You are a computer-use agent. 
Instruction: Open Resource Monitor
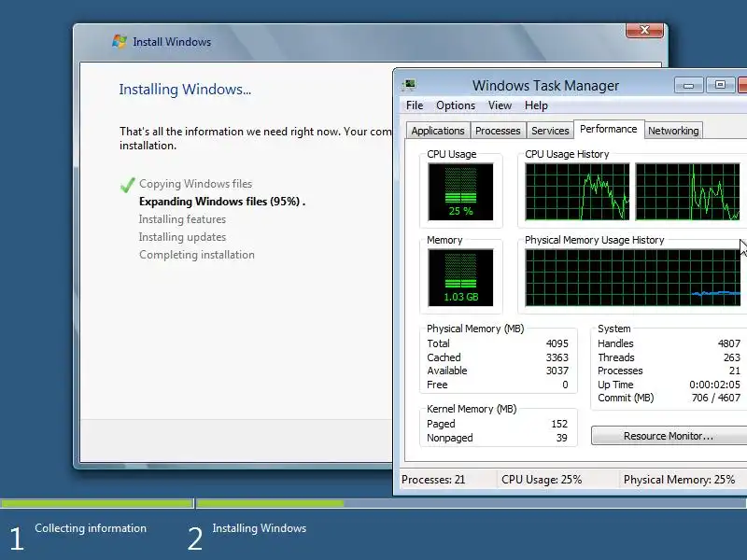669,436
